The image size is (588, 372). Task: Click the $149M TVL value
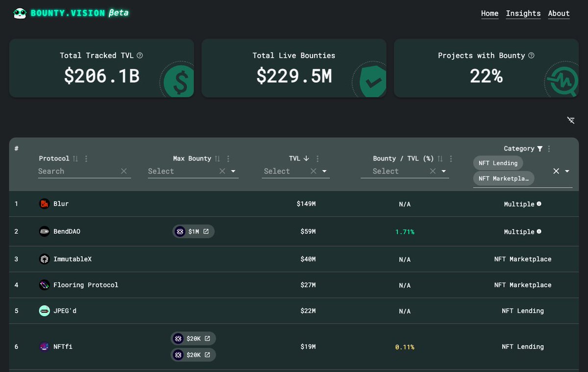pyautogui.click(x=306, y=204)
